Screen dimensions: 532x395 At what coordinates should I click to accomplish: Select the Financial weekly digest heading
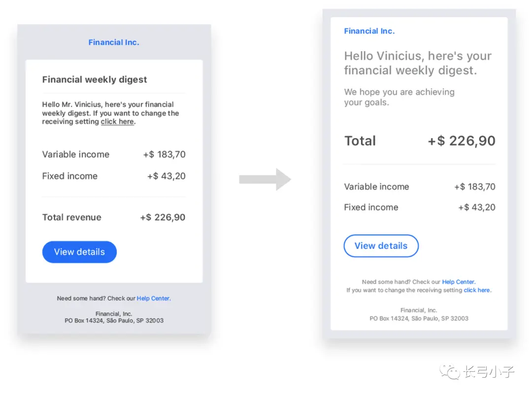94,79
